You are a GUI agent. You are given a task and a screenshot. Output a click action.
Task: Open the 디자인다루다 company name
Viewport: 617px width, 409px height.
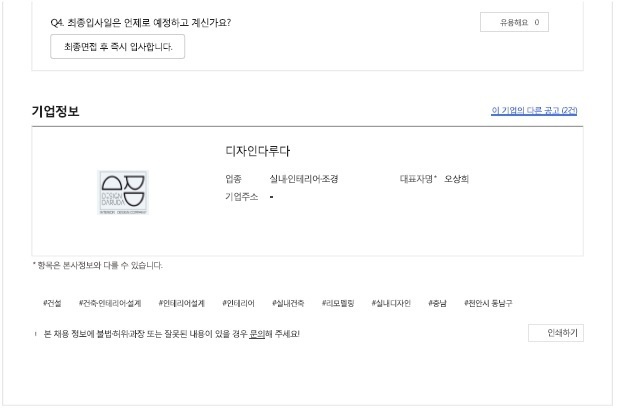coord(257,151)
